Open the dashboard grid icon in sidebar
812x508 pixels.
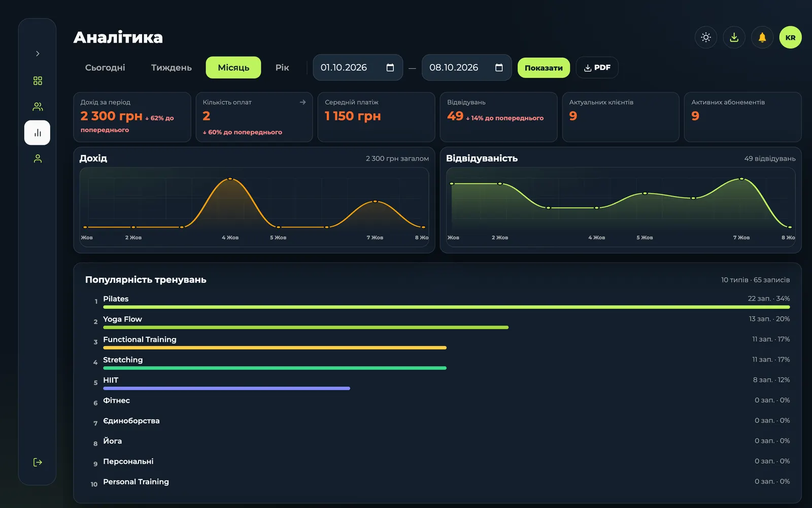click(38, 81)
